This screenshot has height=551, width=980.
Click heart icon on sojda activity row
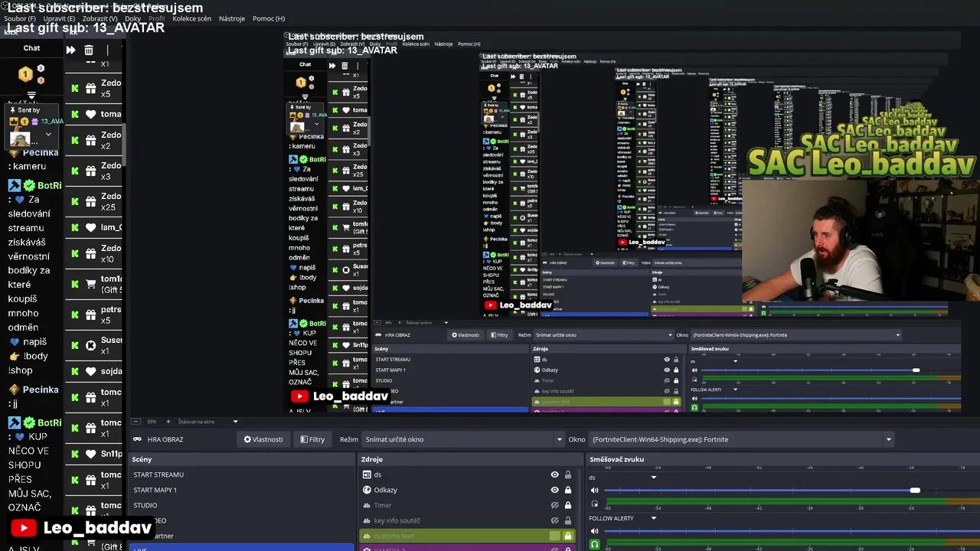[x=90, y=371]
